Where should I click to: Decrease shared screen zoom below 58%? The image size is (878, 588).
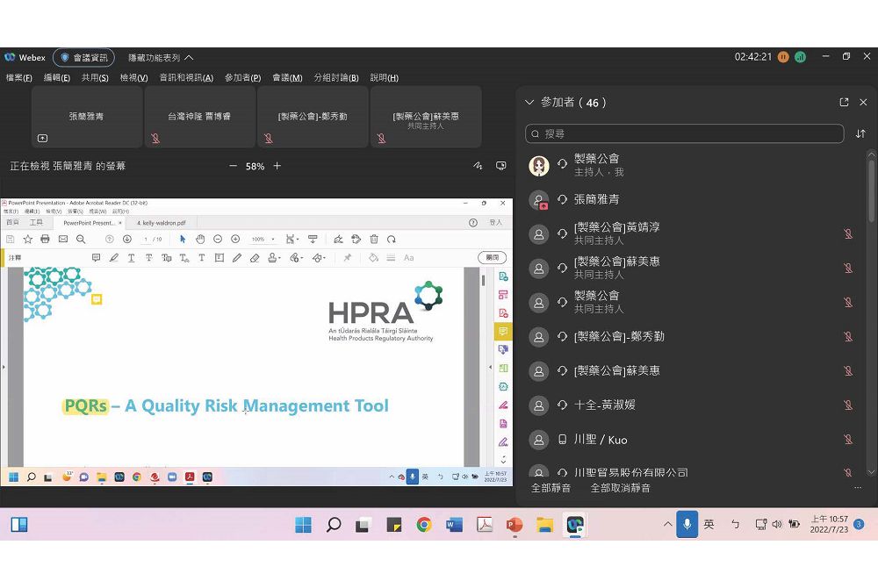click(x=233, y=166)
